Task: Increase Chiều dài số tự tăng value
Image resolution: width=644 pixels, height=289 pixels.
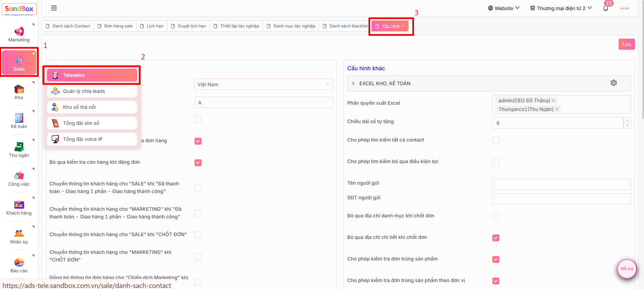Action: click(x=627, y=120)
